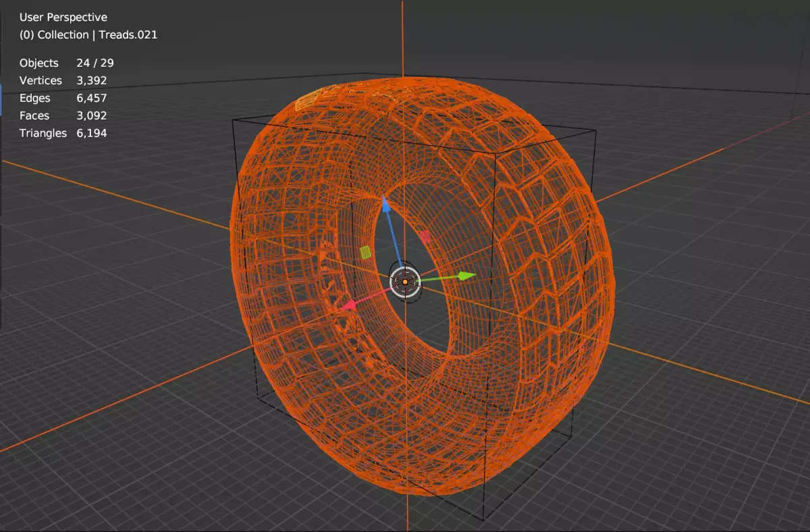Grab the green Y-axis gizmo arrow
Screen dimensions: 810x532
coord(466,275)
